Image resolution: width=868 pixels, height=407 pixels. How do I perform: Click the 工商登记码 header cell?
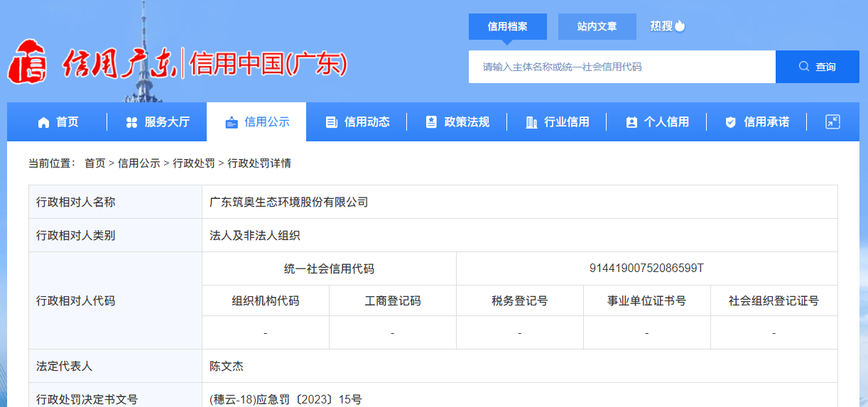coord(393,301)
